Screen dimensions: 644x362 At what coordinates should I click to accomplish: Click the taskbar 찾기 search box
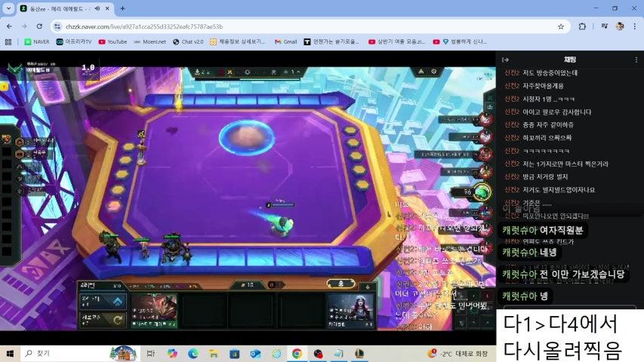point(80,354)
